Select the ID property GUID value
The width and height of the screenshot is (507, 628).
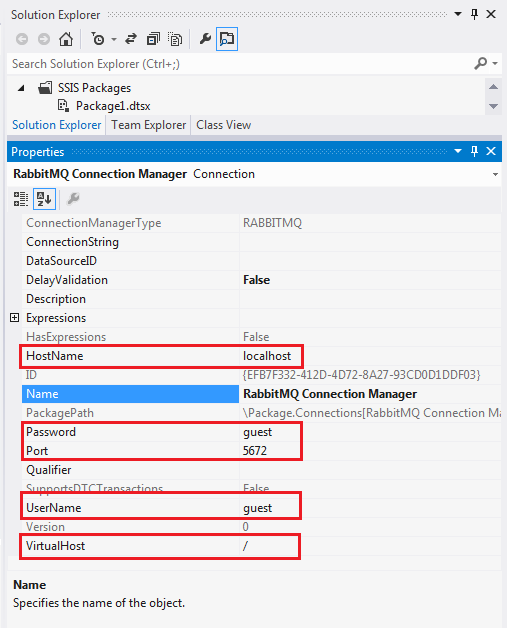click(x=361, y=375)
